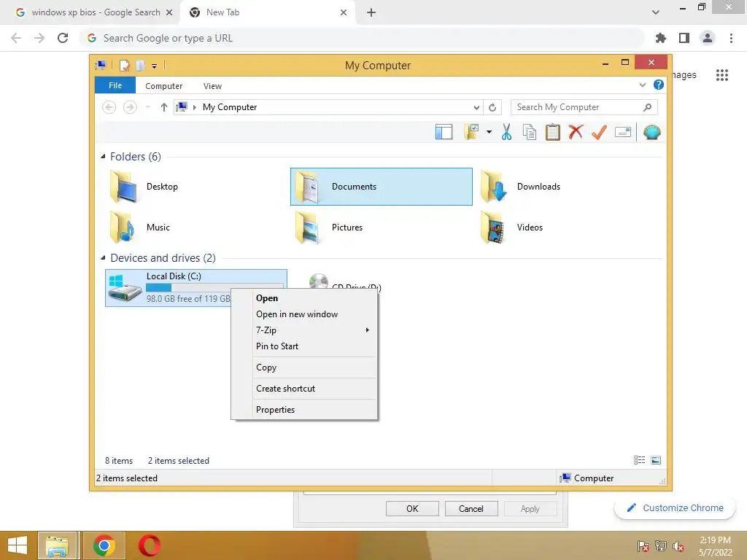Click the folder options checklist icon
The width and height of the screenshot is (747, 560).
pyautogui.click(x=471, y=132)
